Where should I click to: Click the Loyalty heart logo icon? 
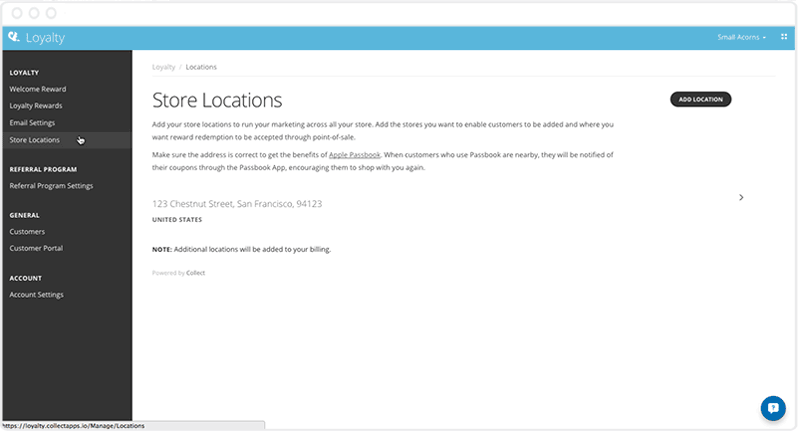click(14, 37)
